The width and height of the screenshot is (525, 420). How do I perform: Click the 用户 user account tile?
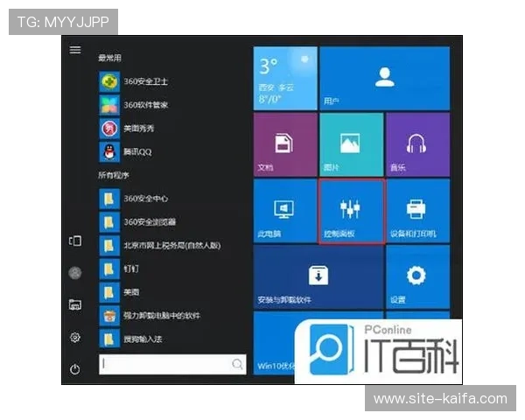pos(383,78)
